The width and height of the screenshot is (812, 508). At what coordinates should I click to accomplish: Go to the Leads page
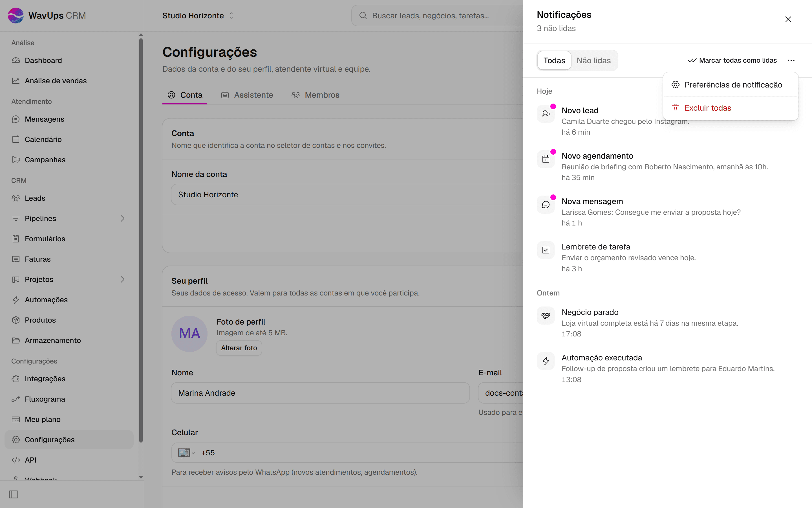click(x=69, y=198)
